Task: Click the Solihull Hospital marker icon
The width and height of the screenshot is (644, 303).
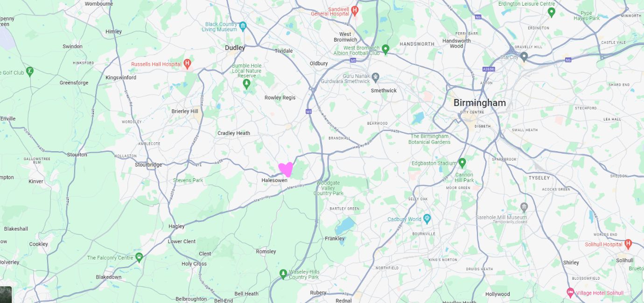Action: (x=628, y=244)
